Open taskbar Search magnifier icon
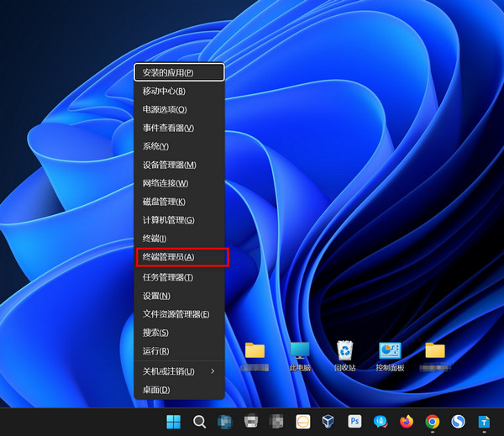504x436 pixels. coord(200,422)
